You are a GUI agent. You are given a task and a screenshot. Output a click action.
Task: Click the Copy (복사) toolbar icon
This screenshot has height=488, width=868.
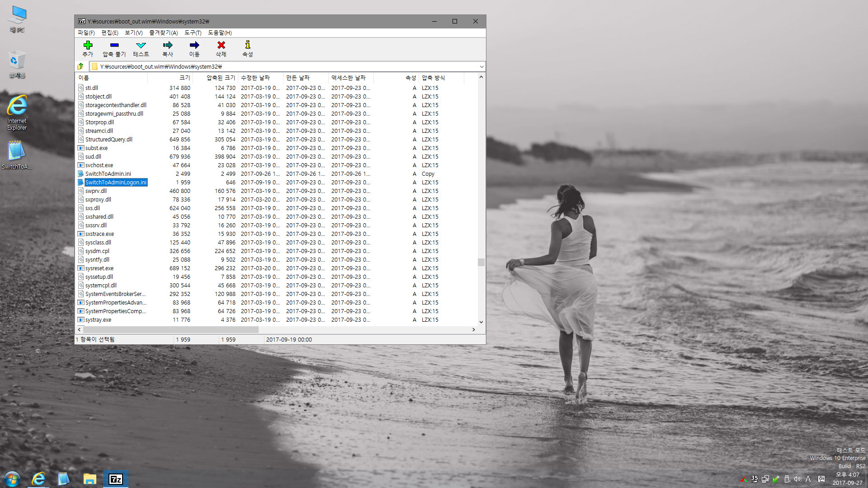pyautogui.click(x=168, y=45)
